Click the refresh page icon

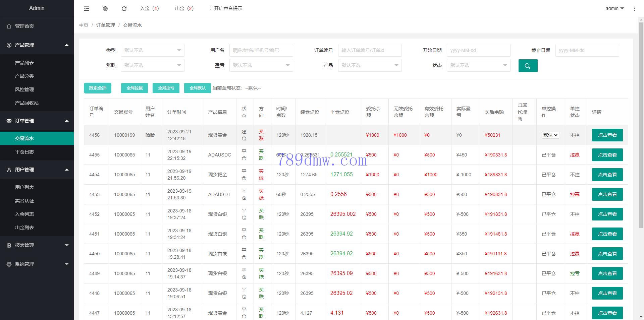124,9
